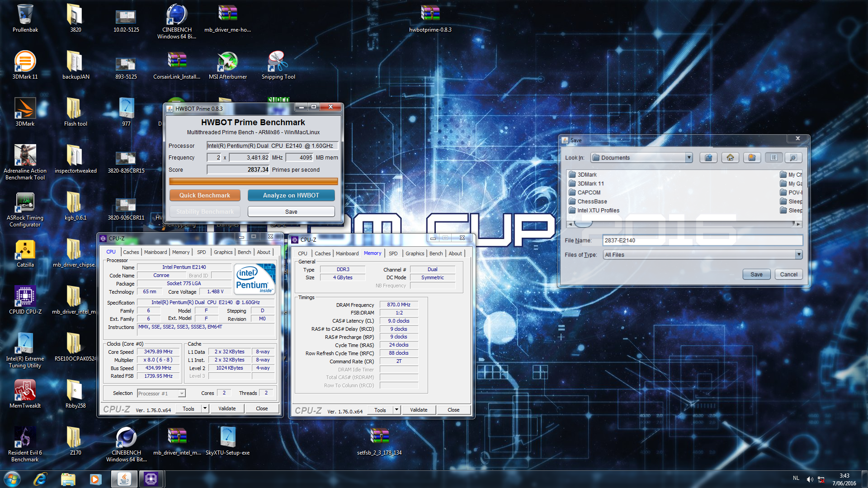Viewport: 868px width, 488px height.
Task: Open SPD tab in left CPU-Z window
Action: pyautogui.click(x=201, y=252)
